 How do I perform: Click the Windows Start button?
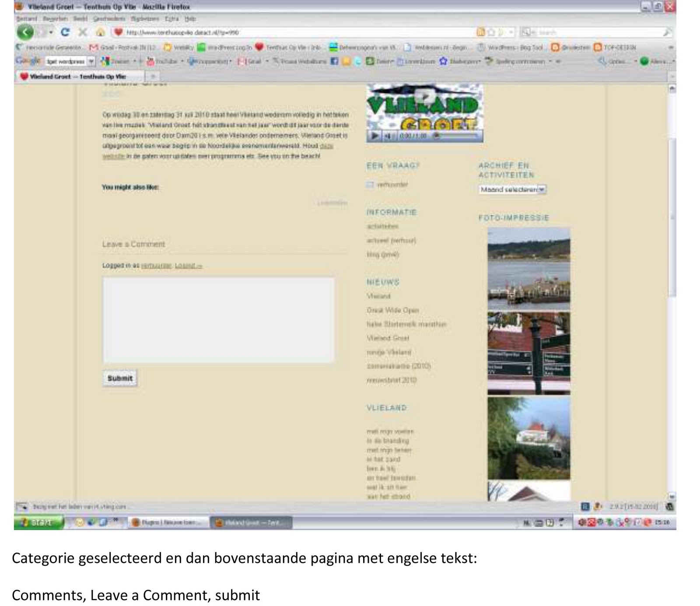pos(38,522)
